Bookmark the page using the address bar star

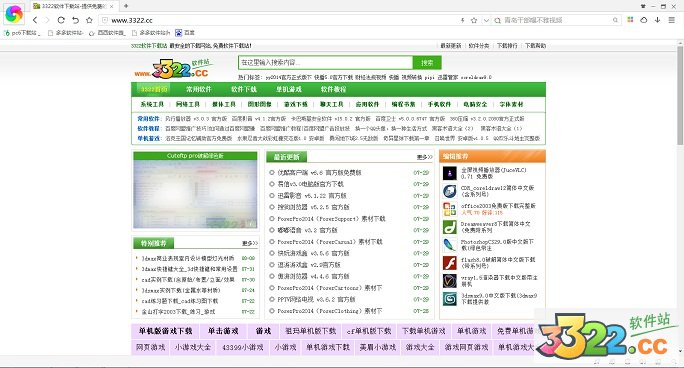tap(474, 20)
